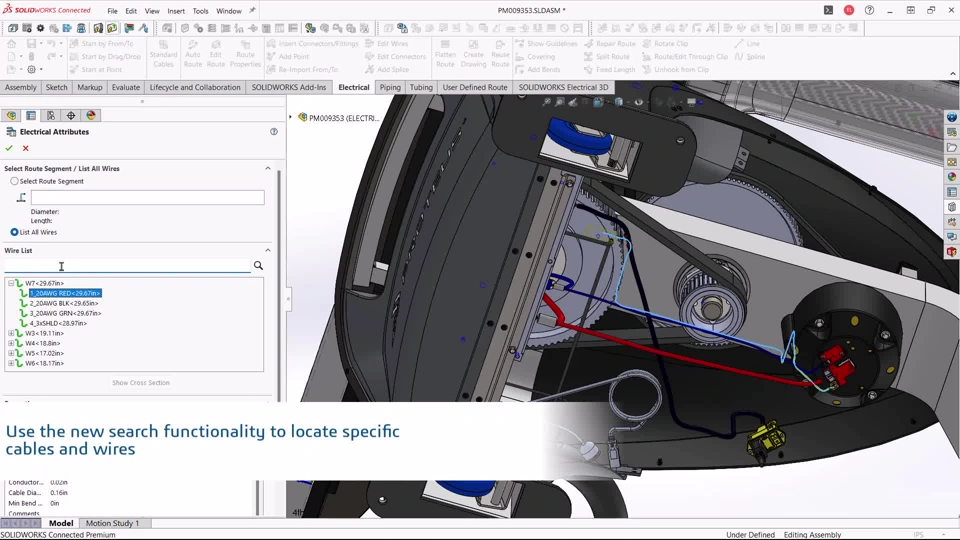This screenshot has height=540, width=960.
Task: Click the Line sketch tool
Action: 747,43
